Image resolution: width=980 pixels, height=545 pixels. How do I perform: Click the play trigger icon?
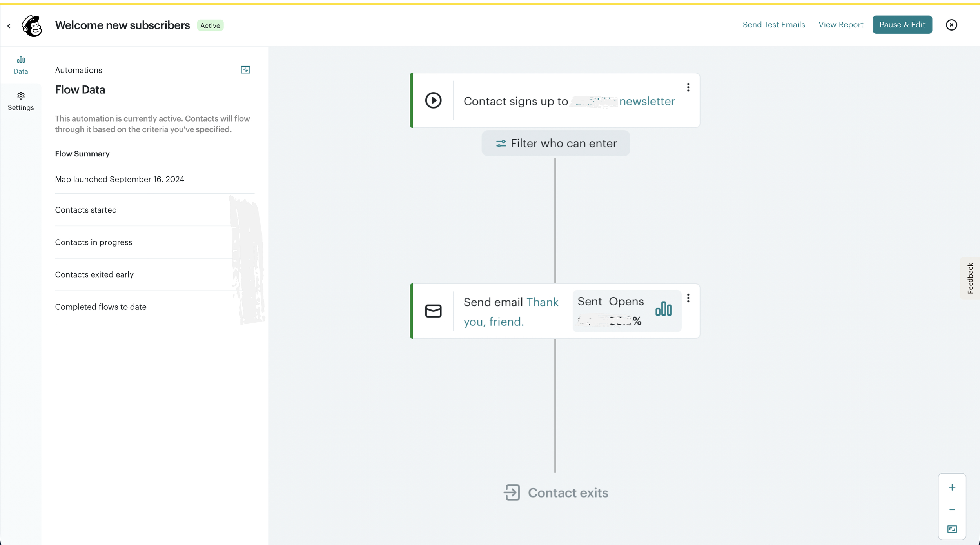433,100
